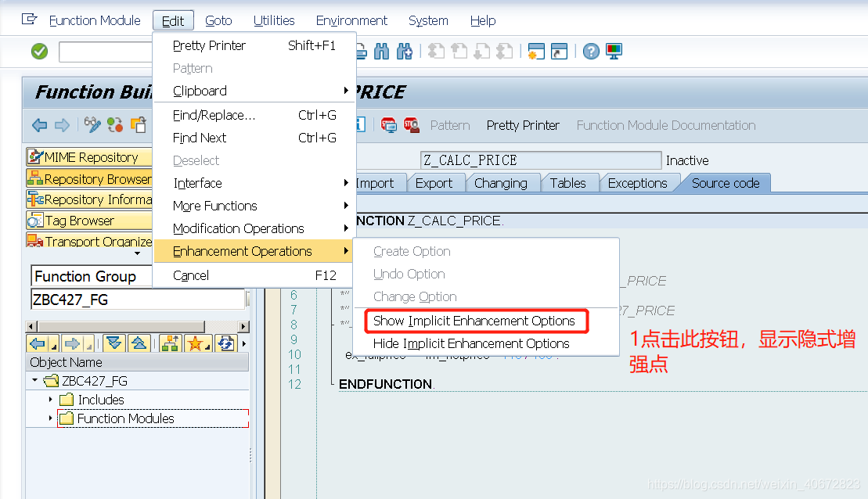The height and width of the screenshot is (499, 868).
Task: Click the Generate Shortcut icon
Action: coord(559,52)
